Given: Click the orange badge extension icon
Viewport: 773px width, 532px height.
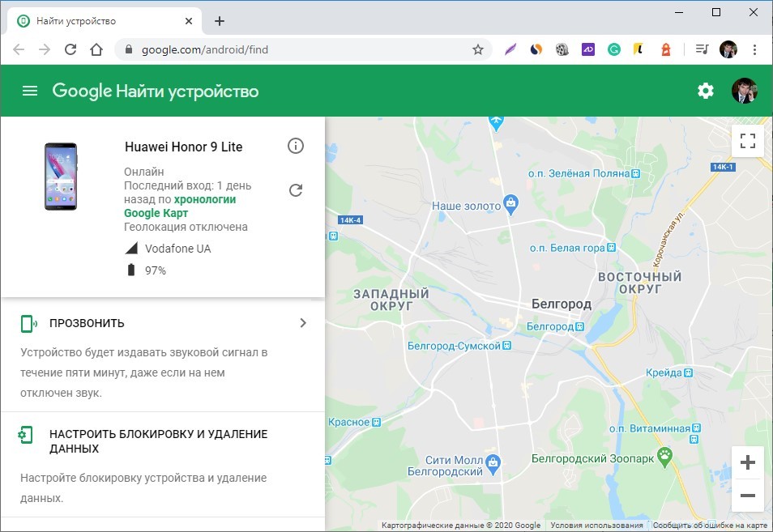Looking at the screenshot, I should click(x=665, y=49).
